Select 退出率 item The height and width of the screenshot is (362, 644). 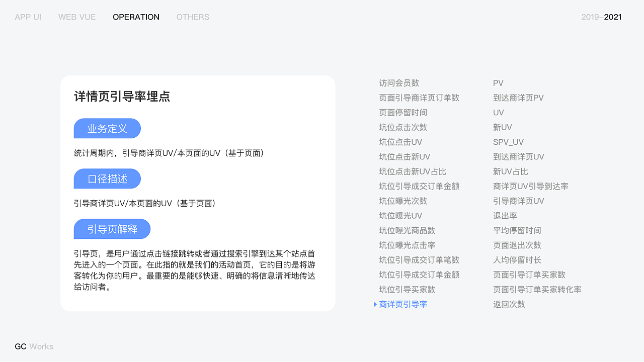point(505,216)
